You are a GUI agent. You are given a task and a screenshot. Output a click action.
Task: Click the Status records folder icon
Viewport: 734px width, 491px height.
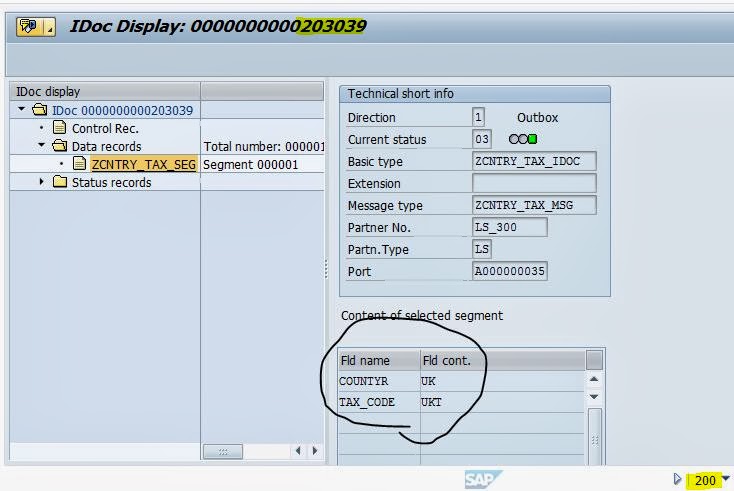coord(60,182)
